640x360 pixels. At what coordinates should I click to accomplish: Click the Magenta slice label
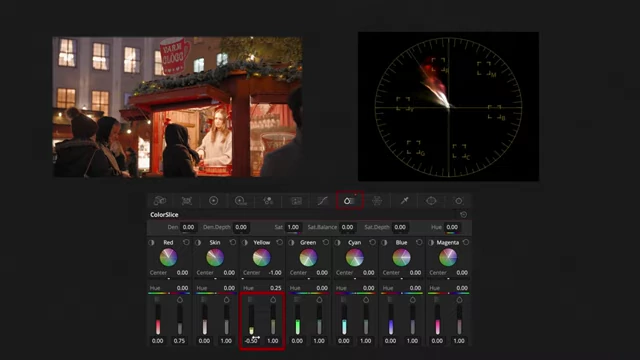pyautogui.click(x=448, y=242)
